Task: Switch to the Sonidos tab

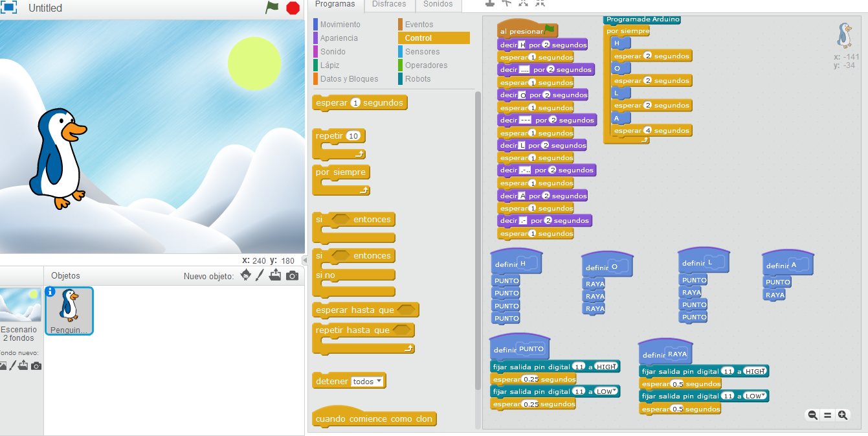Action: click(438, 4)
